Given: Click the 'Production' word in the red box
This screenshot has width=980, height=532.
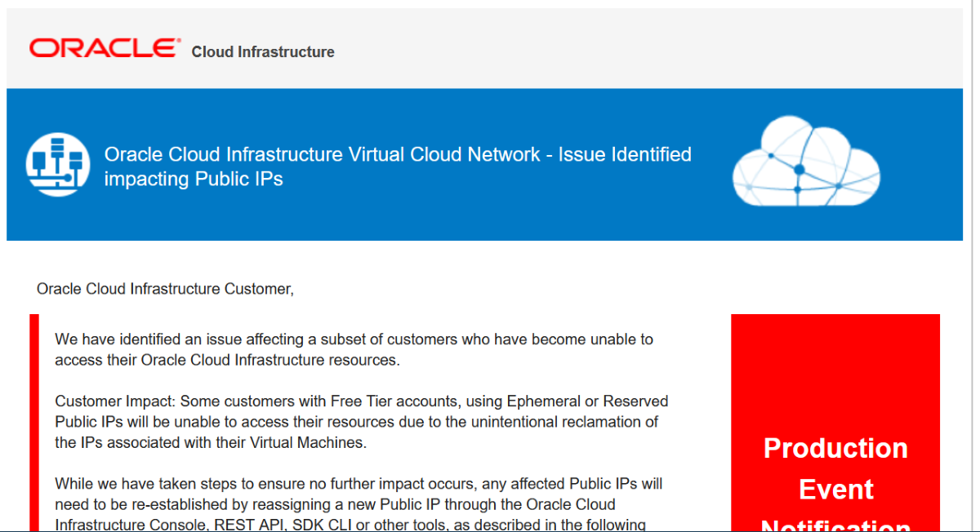Looking at the screenshot, I should pos(835,448).
